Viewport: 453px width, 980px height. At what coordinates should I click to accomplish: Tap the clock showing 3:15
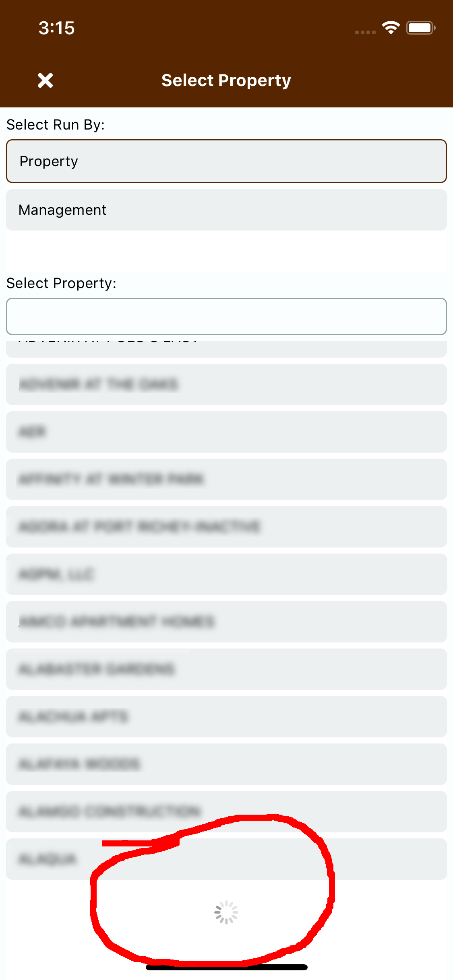pyautogui.click(x=56, y=28)
